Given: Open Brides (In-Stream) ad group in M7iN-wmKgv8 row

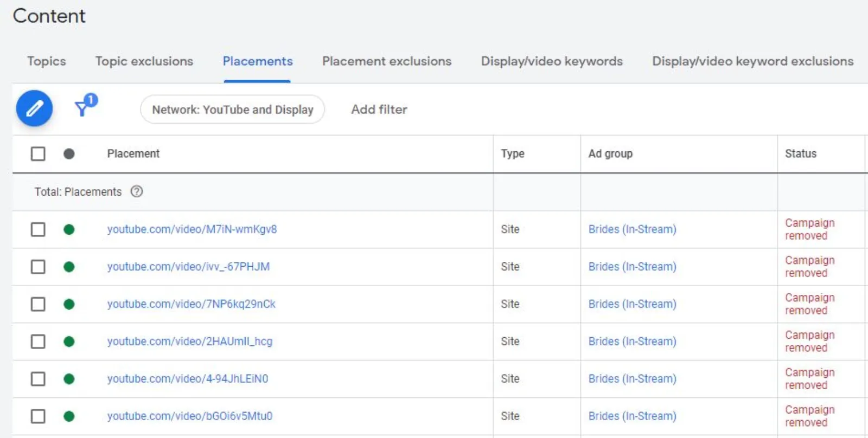Looking at the screenshot, I should pos(633,229).
